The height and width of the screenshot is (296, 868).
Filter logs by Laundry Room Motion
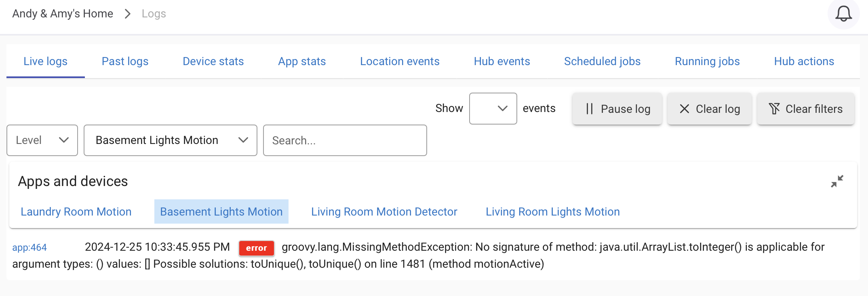pos(76,211)
